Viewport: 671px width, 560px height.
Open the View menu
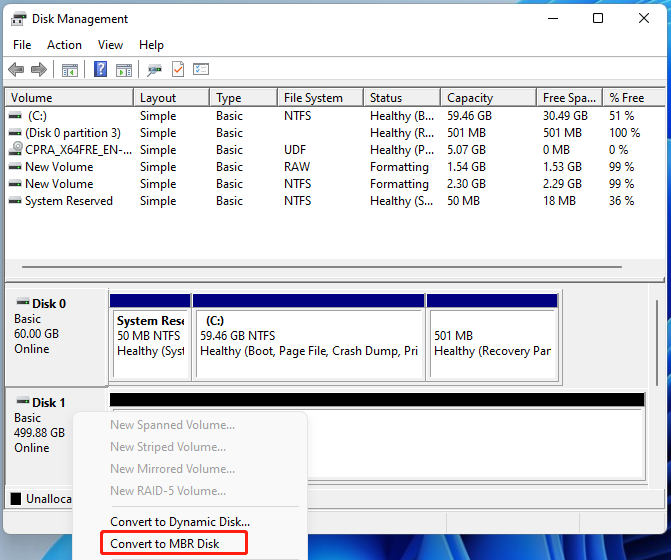(x=110, y=45)
